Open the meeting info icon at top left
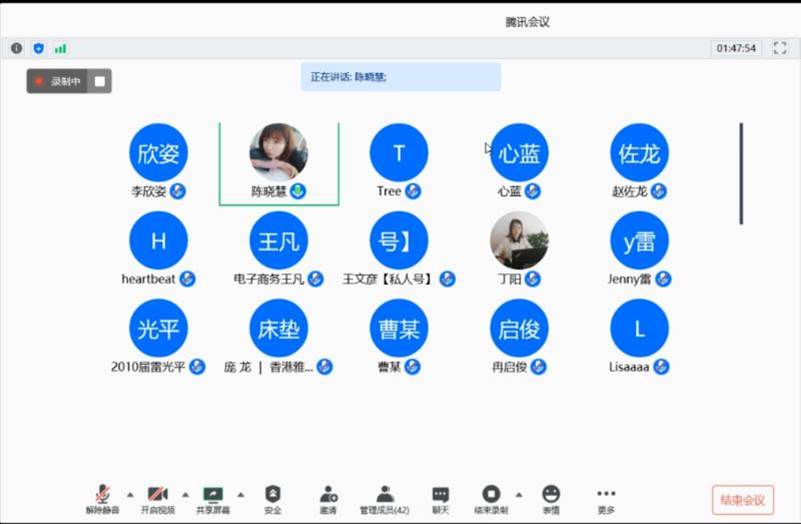 coord(17,48)
